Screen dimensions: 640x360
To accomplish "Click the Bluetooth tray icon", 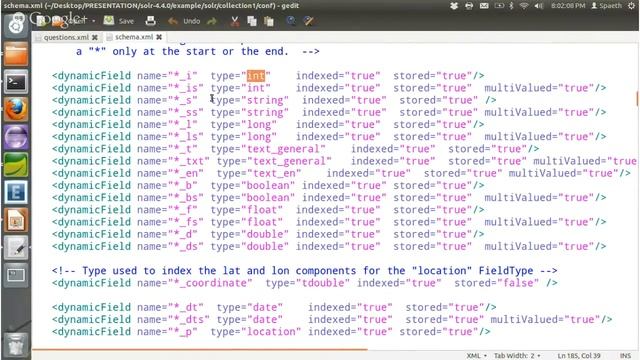I will 511,6.
